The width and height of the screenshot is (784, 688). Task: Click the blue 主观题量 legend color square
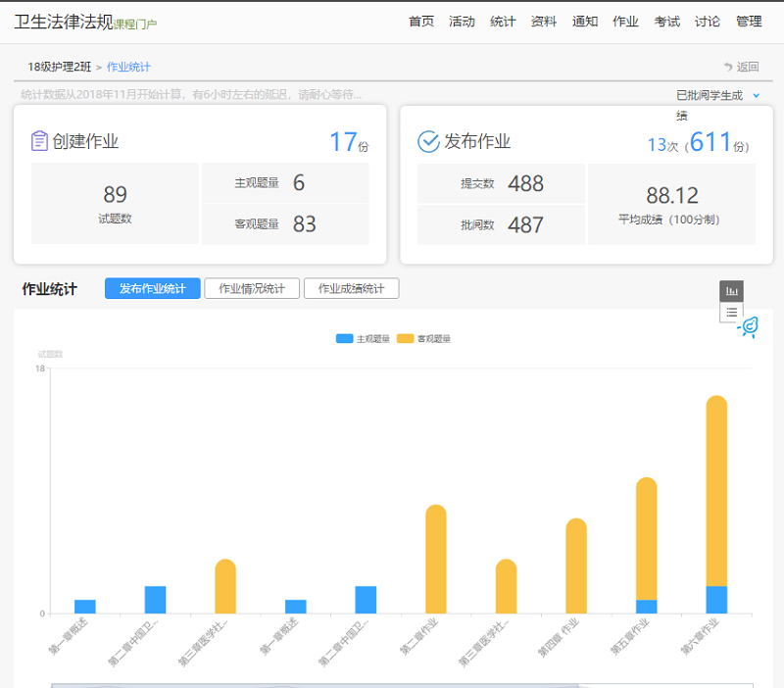[344, 337]
